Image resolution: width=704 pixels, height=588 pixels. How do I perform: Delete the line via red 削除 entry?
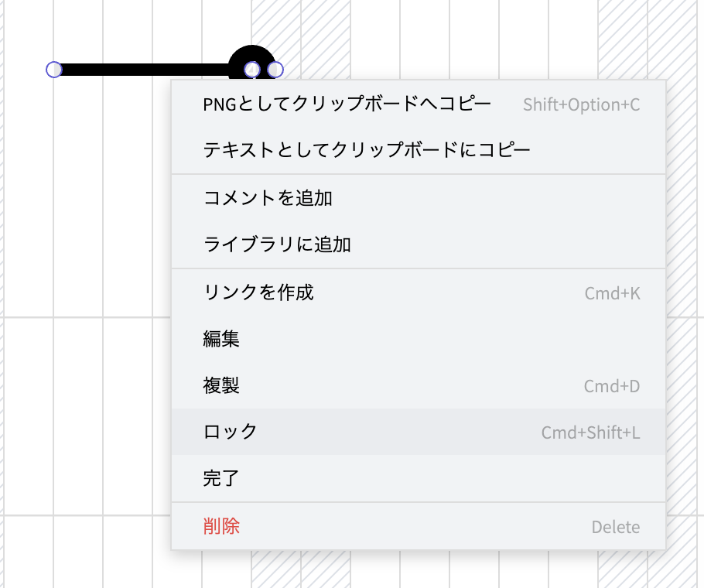coord(221,527)
